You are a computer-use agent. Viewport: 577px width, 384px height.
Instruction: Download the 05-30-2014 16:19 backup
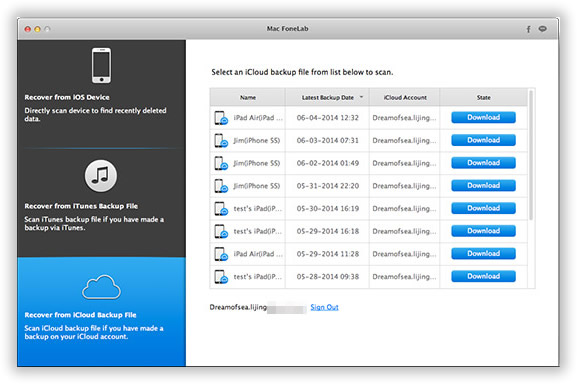click(x=484, y=208)
